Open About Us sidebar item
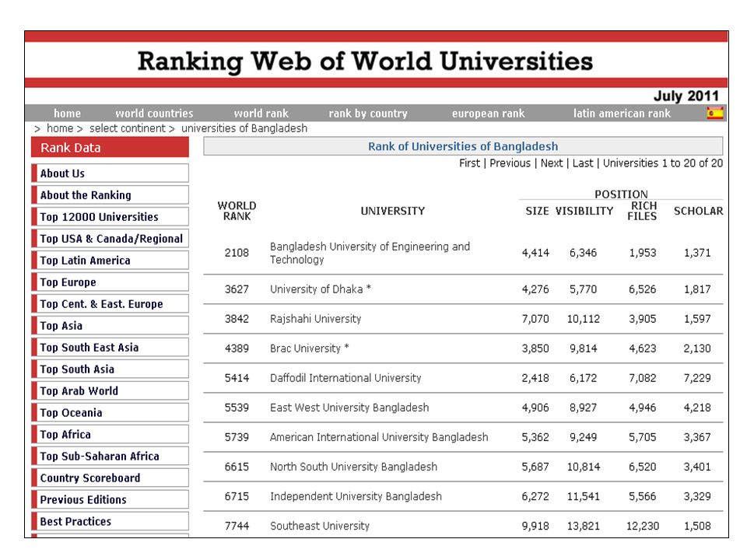This screenshot has height=560, width=747. (110, 173)
